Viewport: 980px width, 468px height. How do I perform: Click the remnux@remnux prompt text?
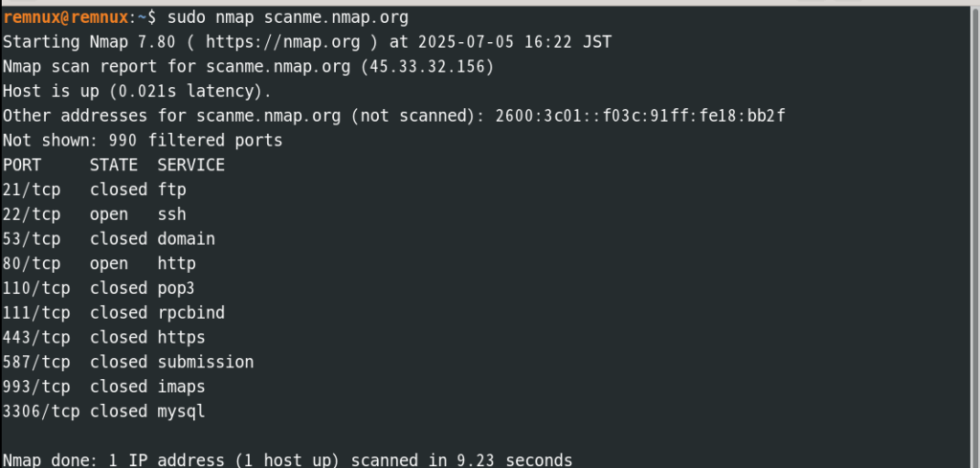tap(65, 17)
